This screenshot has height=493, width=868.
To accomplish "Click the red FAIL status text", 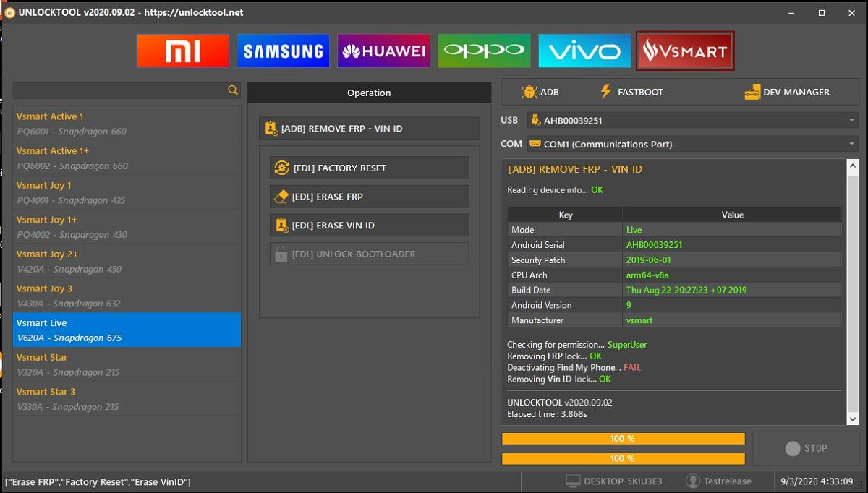I will click(631, 367).
